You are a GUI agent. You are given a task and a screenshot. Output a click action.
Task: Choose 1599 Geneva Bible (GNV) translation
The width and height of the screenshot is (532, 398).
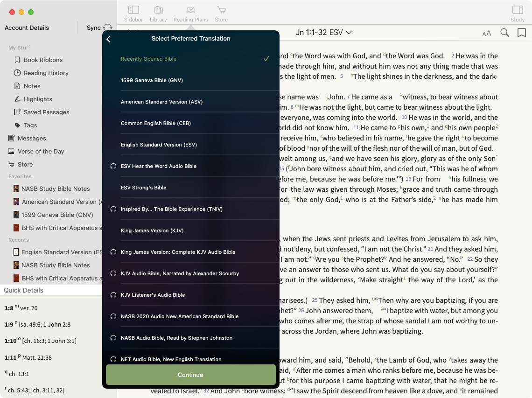point(191,80)
